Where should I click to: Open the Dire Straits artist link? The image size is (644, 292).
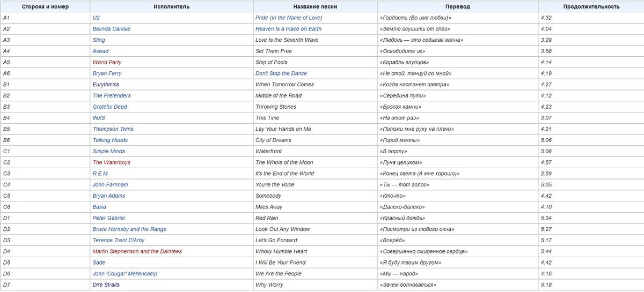tap(106, 284)
